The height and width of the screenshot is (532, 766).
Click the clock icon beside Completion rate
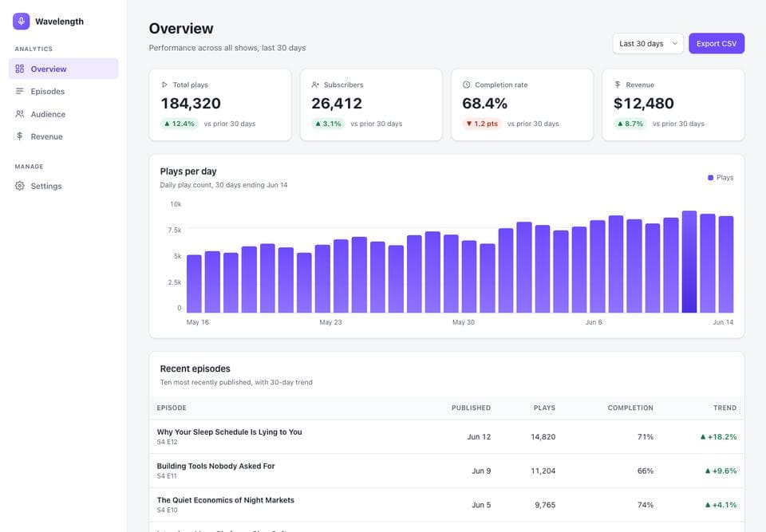[x=467, y=85]
